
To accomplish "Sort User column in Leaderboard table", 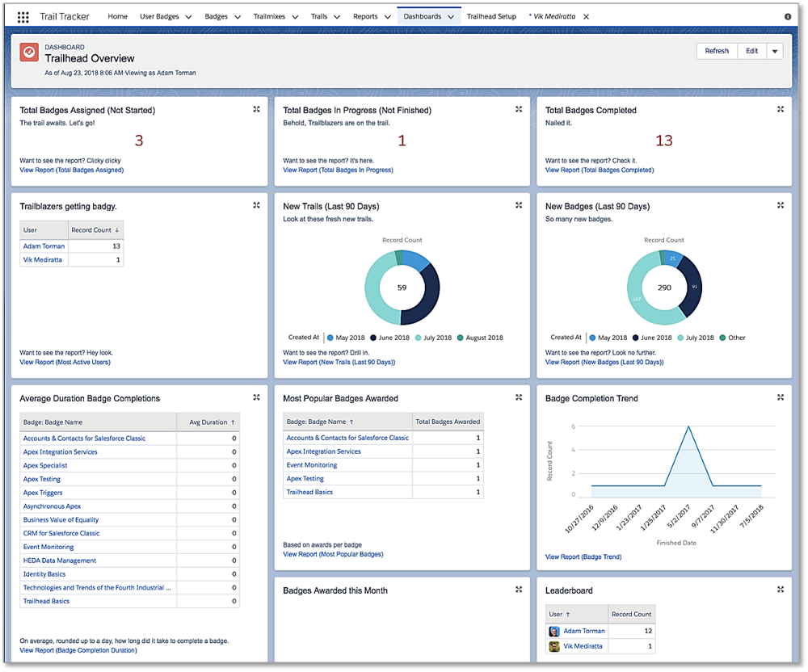I will [x=568, y=615].
